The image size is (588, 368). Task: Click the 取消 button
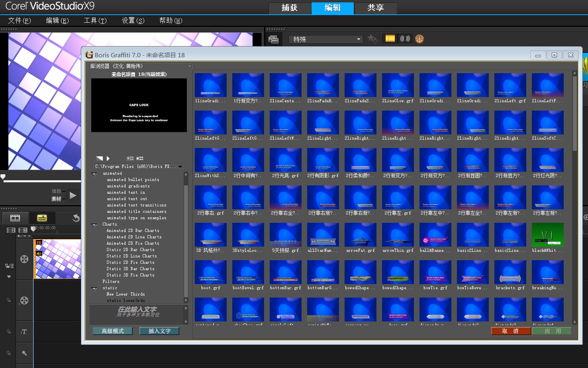(x=511, y=331)
